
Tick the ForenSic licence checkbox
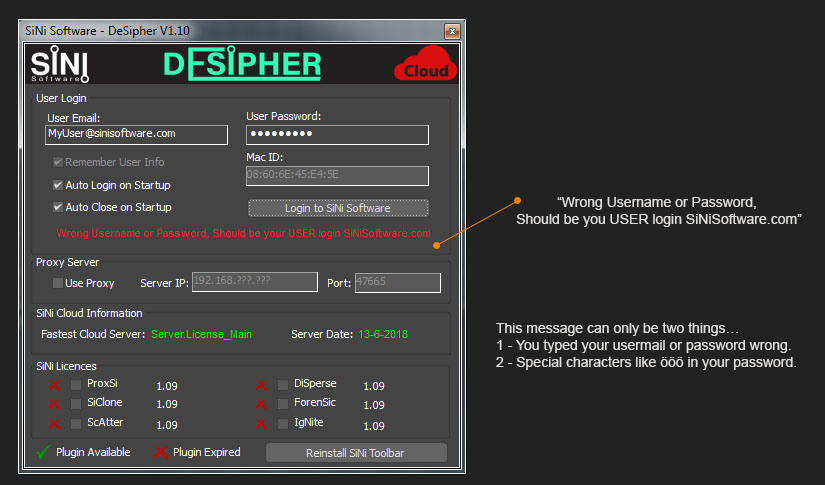(x=283, y=404)
